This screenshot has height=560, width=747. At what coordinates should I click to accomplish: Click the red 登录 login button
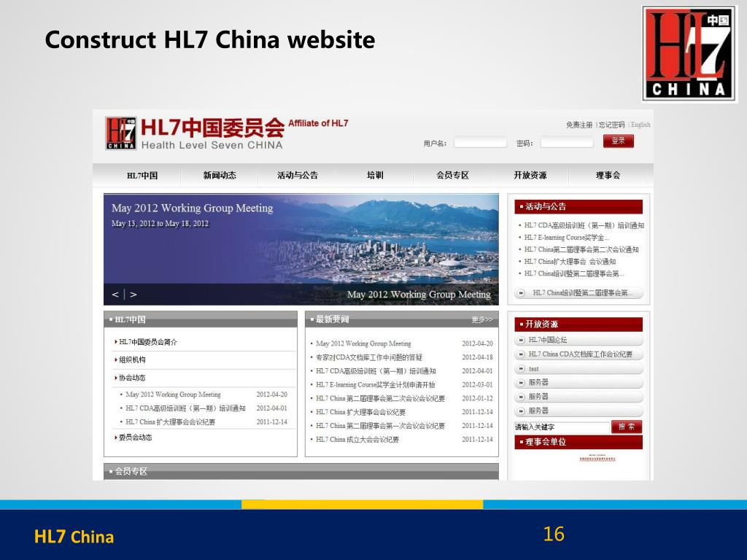pyautogui.click(x=619, y=141)
